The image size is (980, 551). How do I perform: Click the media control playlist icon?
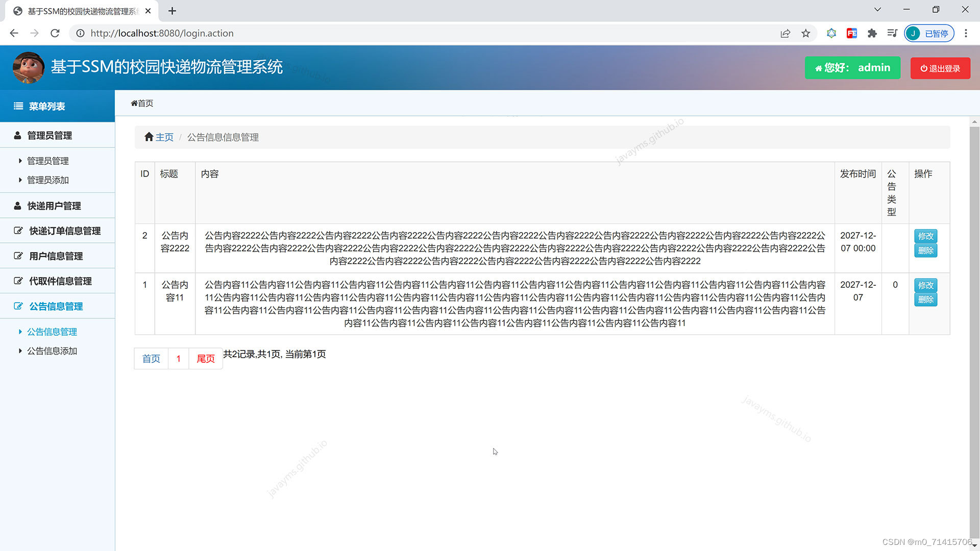[892, 33]
